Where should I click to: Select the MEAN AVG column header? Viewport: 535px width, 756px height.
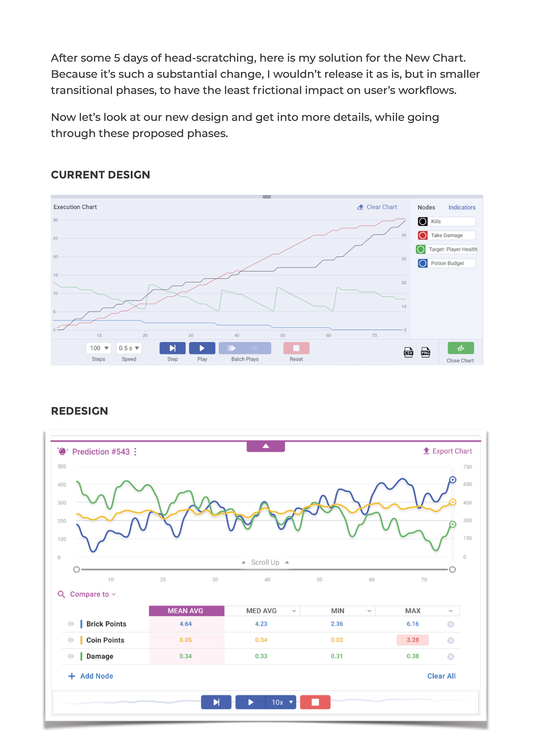pyautogui.click(x=186, y=611)
